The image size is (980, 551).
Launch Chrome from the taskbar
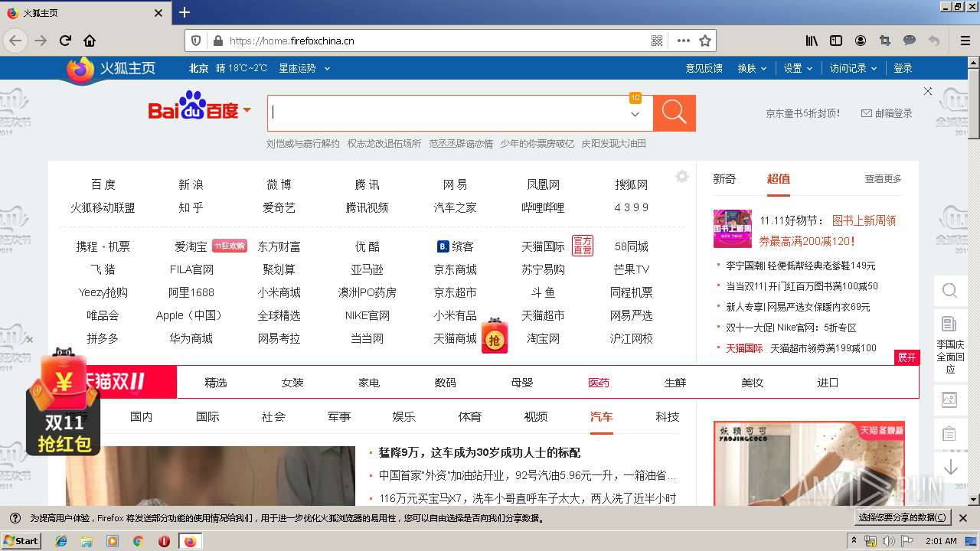point(138,541)
